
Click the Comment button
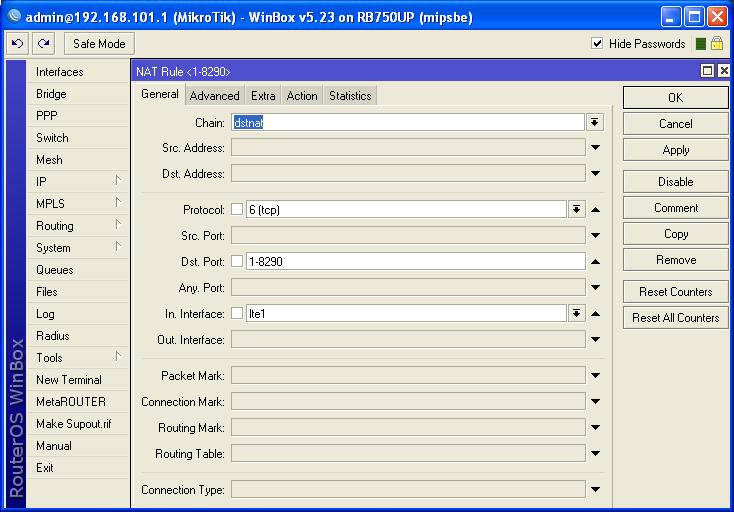coord(675,208)
